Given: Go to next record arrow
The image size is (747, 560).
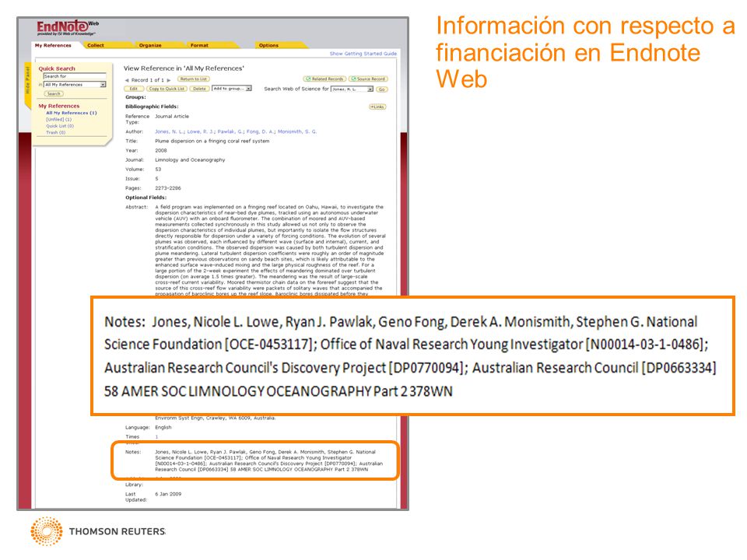Looking at the screenshot, I should [169, 80].
